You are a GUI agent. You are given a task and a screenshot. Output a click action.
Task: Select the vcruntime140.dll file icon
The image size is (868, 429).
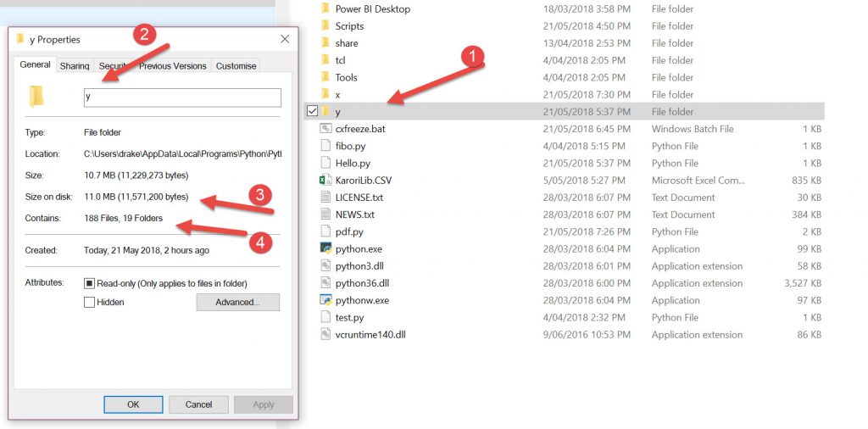(325, 335)
